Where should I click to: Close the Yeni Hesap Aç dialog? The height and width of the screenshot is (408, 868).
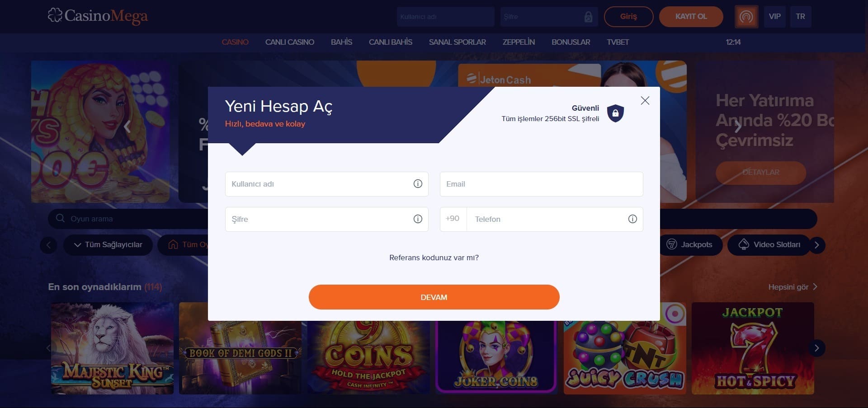click(645, 101)
